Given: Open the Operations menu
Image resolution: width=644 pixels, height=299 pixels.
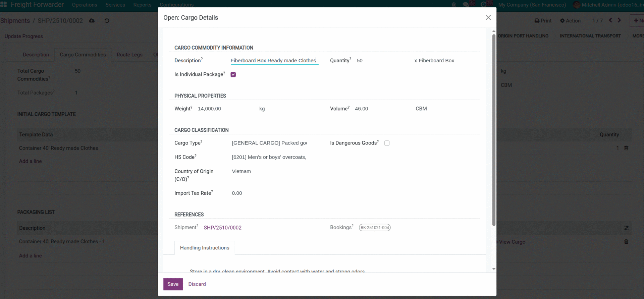Looking at the screenshot, I should tap(85, 5).
